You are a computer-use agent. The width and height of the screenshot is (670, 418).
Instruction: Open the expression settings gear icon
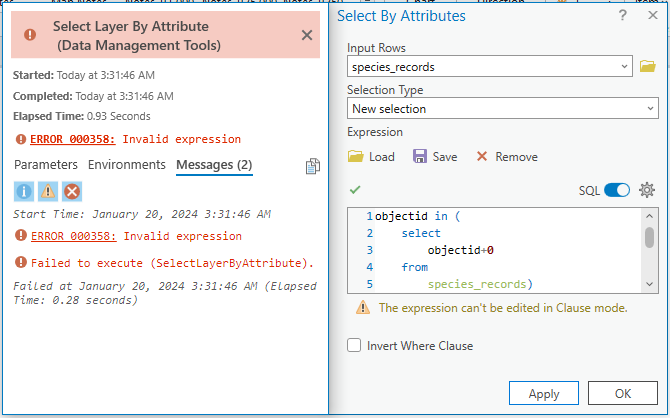(x=647, y=190)
